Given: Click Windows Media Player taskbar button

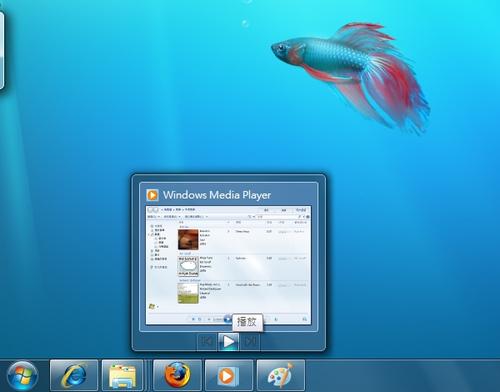Looking at the screenshot, I should point(229,376).
